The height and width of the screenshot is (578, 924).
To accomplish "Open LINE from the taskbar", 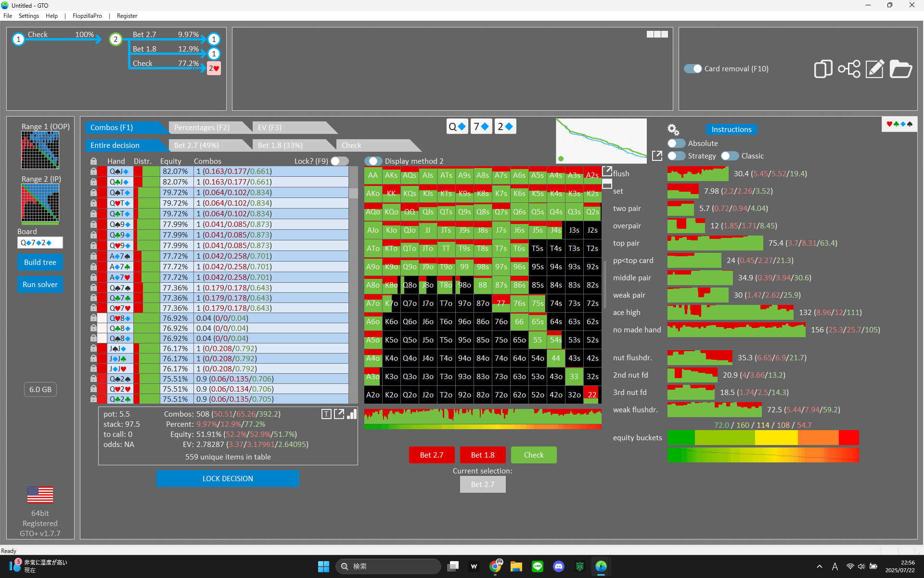I will click(538, 566).
